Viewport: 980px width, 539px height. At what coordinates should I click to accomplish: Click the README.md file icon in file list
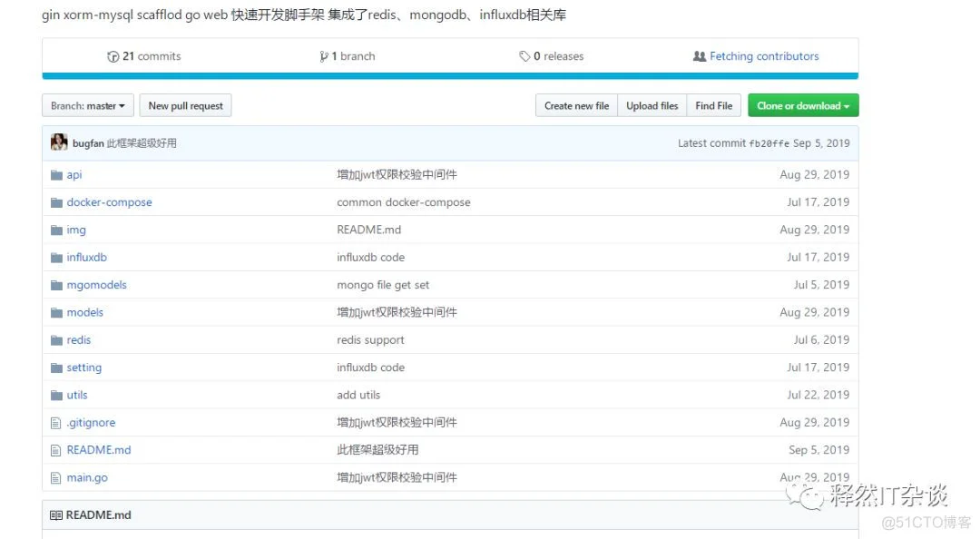[x=55, y=450]
